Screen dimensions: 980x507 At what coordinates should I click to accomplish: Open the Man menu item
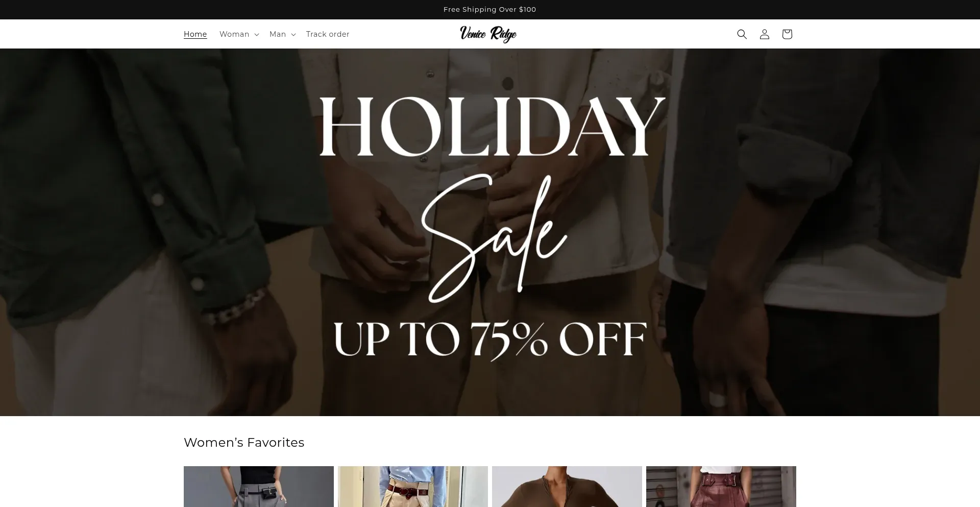tap(278, 34)
